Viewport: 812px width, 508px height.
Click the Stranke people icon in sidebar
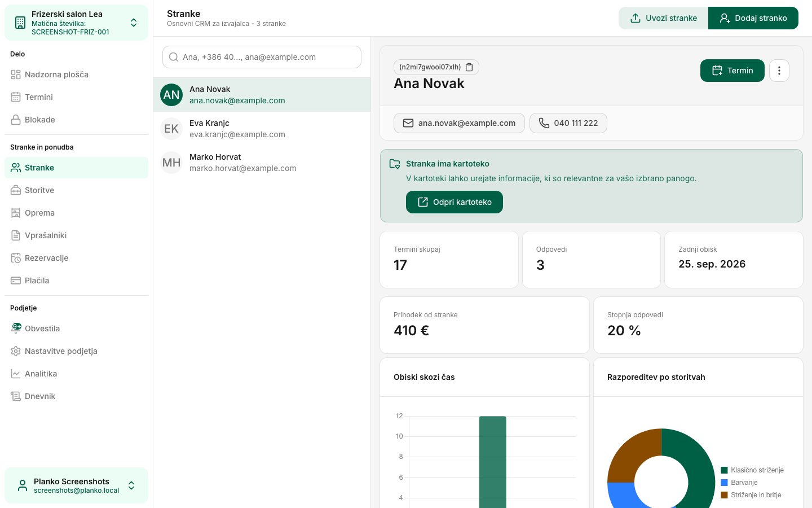click(x=16, y=168)
